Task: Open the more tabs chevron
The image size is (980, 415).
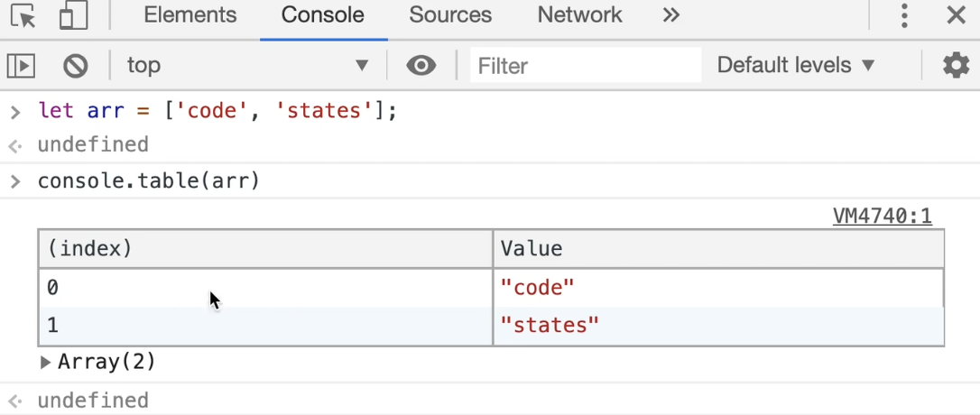Action: pos(670,15)
